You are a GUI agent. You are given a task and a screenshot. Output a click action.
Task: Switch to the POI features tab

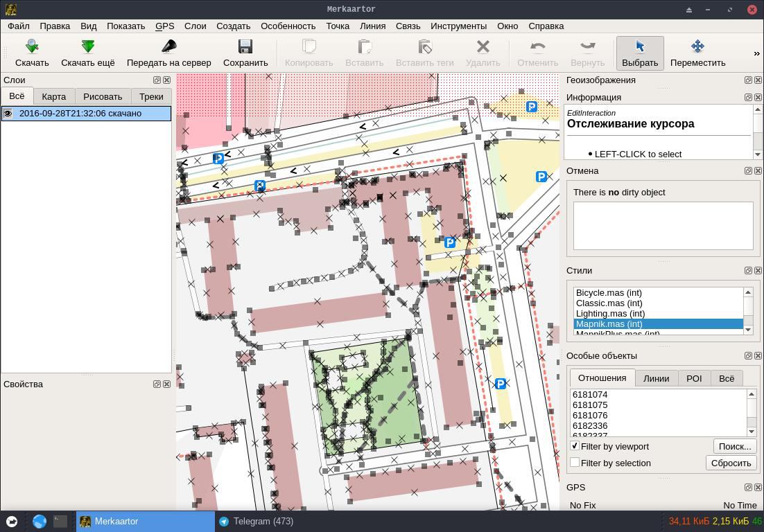click(694, 378)
